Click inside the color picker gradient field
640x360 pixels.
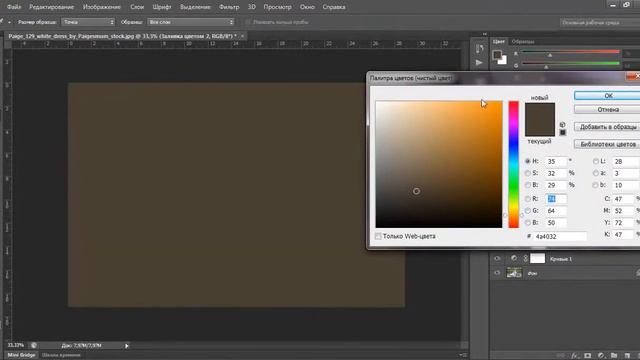pyautogui.click(x=439, y=164)
